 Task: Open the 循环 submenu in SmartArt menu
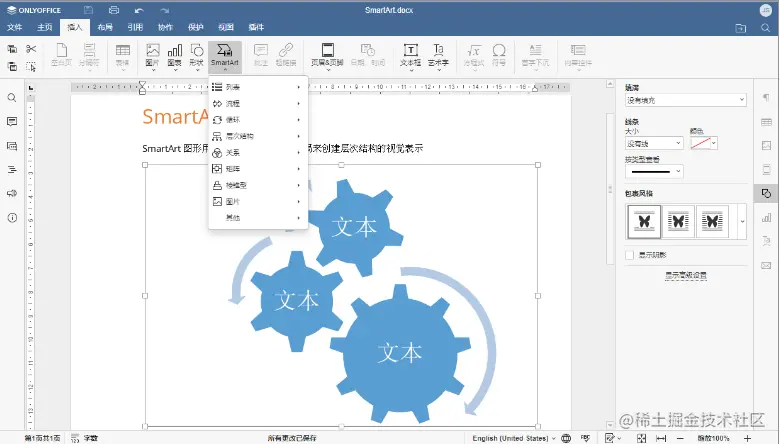258,120
